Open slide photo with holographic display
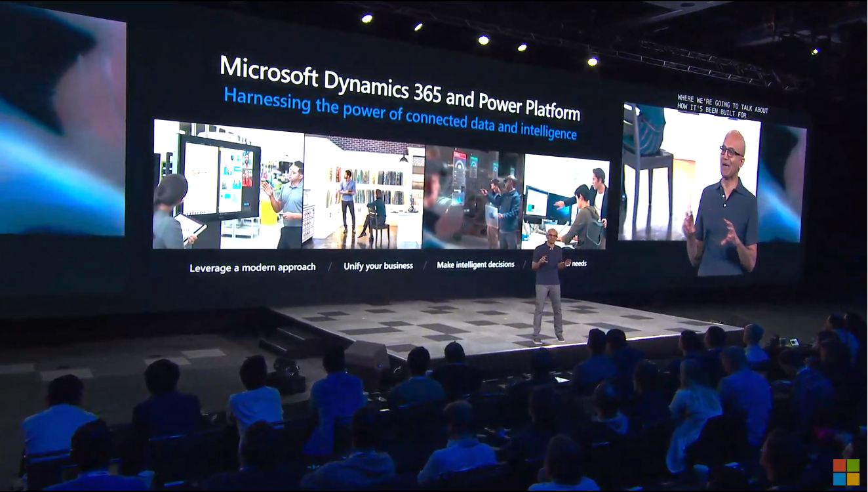The image size is (868, 492). click(x=473, y=197)
